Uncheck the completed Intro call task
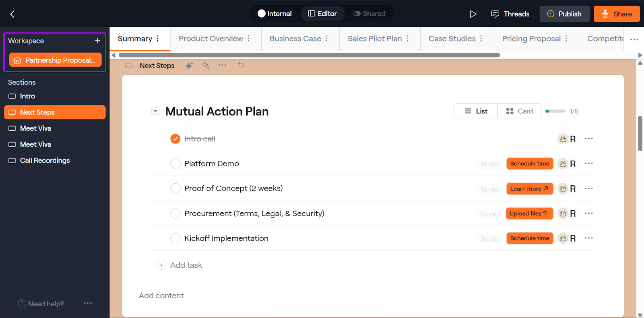Viewport: 644px width, 318px height. pyautogui.click(x=175, y=139)
